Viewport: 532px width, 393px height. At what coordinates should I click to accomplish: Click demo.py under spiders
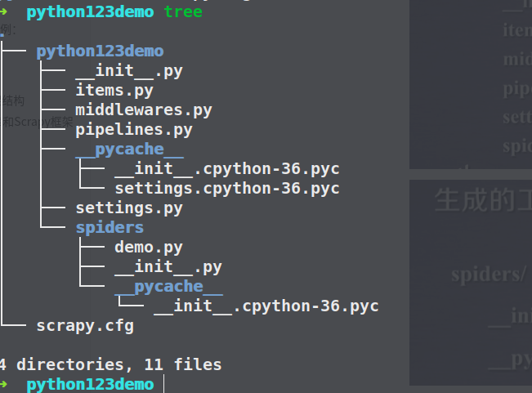[x=149, y=248]
